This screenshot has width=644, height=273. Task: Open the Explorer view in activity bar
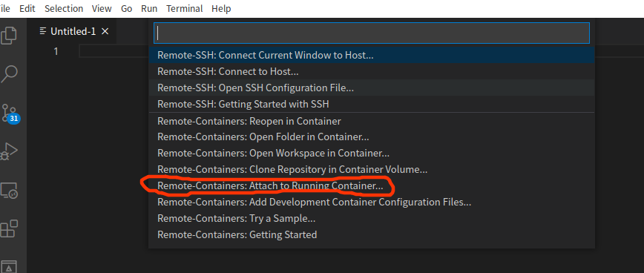(x=10, y=36)
